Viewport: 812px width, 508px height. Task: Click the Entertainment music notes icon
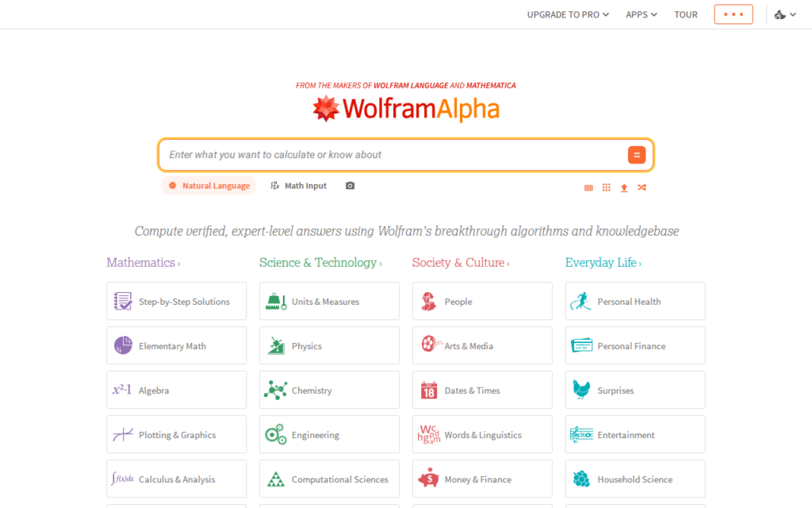[581, 434]
